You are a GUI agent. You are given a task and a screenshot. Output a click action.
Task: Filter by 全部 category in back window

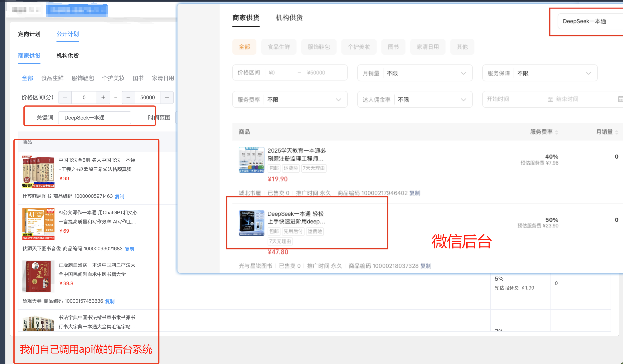(x=27, y=78)
